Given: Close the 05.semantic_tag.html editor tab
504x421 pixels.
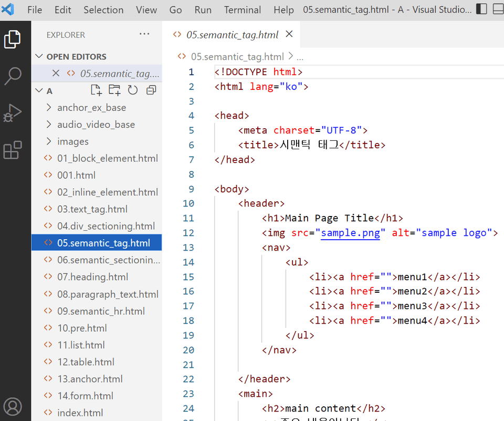Looking at the screenshot, I should [x=289, y=35].
